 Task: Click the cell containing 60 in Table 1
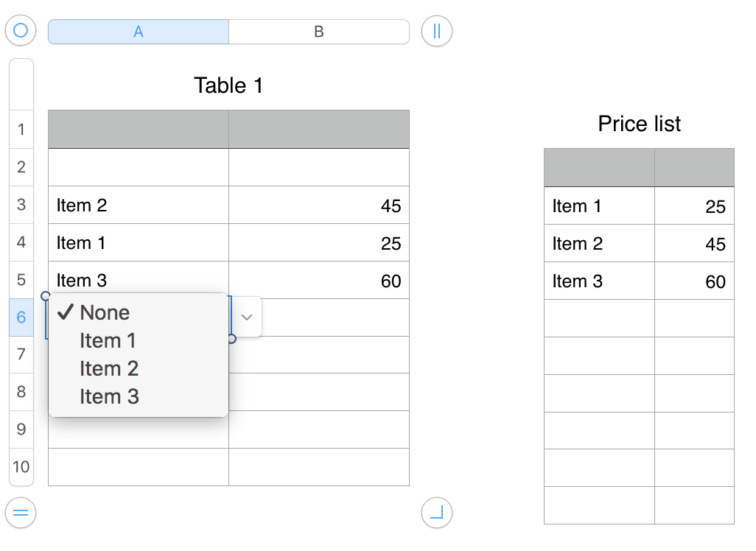click(x=319, y=280)
